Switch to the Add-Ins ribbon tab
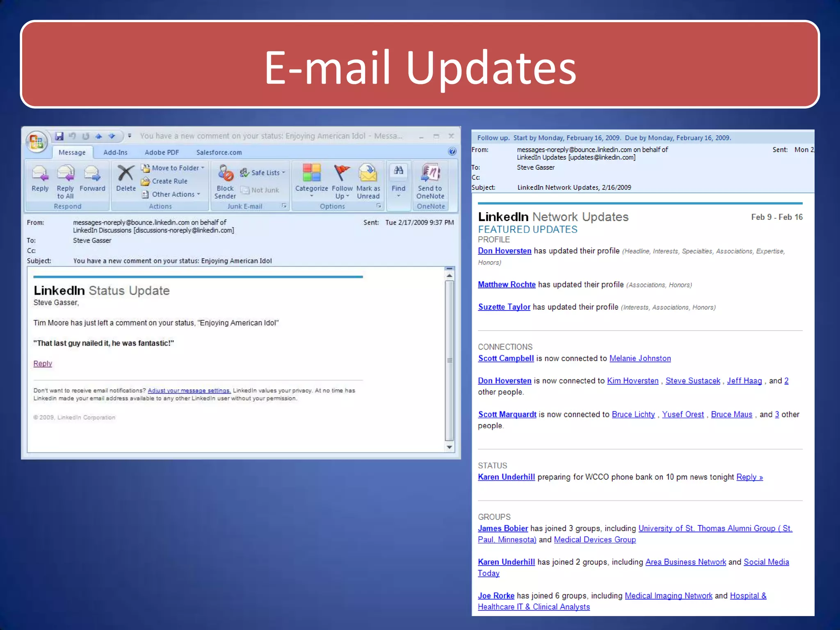Image resolution: width=840 pixels, height=630 pixels. tap(115, 153)
